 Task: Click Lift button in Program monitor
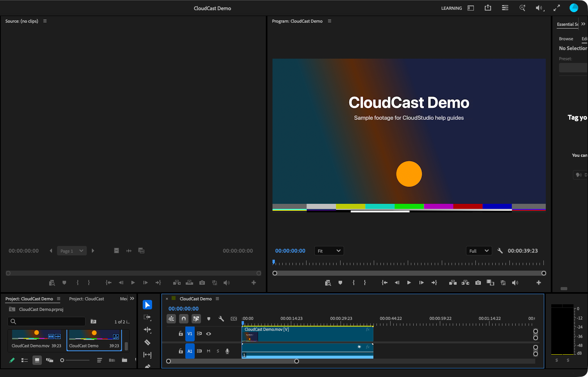click(x=453, y=283)
